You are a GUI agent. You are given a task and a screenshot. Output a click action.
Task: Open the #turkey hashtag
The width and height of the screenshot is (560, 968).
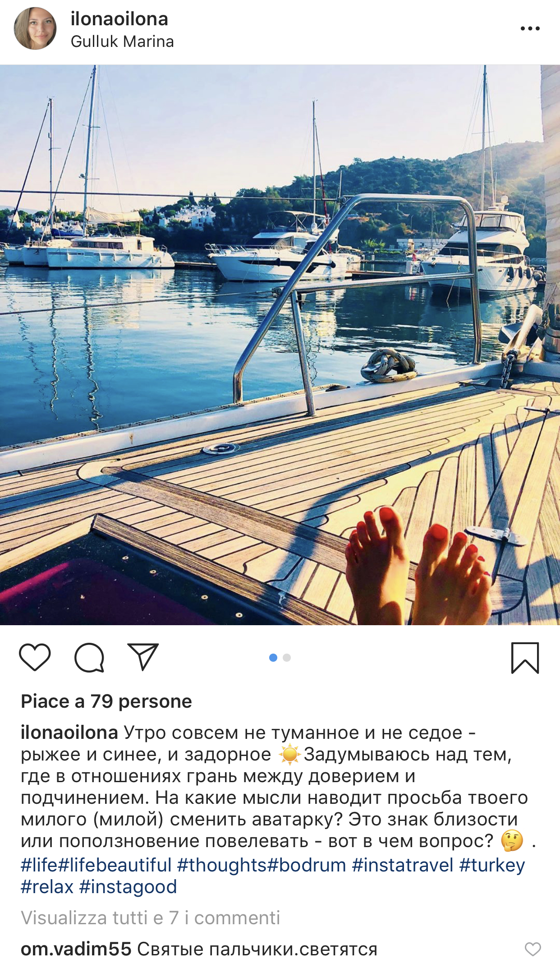point(492,865)
